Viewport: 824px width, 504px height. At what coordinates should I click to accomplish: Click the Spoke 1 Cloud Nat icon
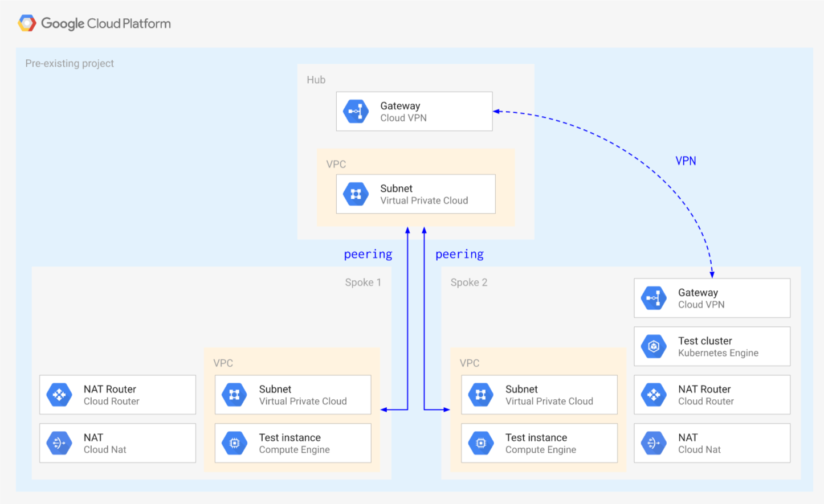pos(59,443)
